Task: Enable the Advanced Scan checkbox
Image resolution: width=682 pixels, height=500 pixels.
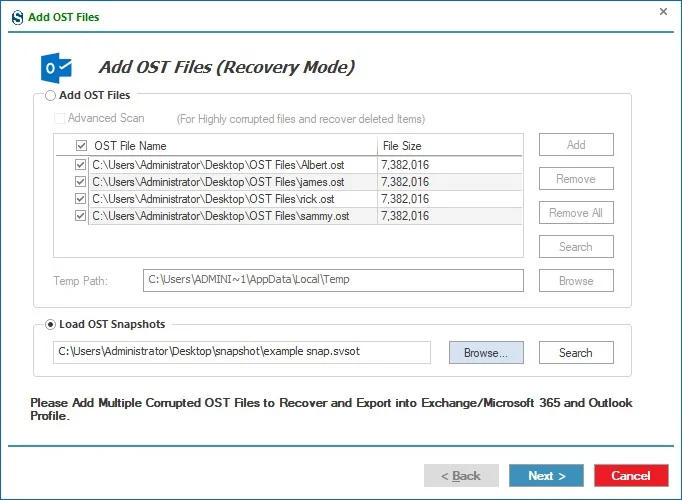Action: click(x=60, y=118)
